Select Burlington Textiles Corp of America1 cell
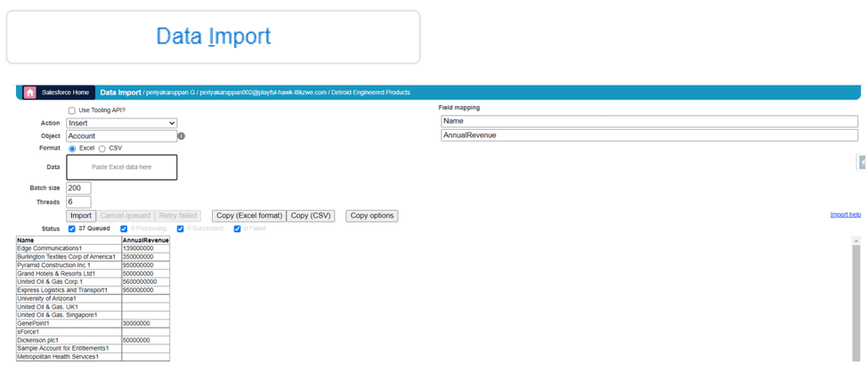This screenshot has height=373, width=868. (69, 256)
